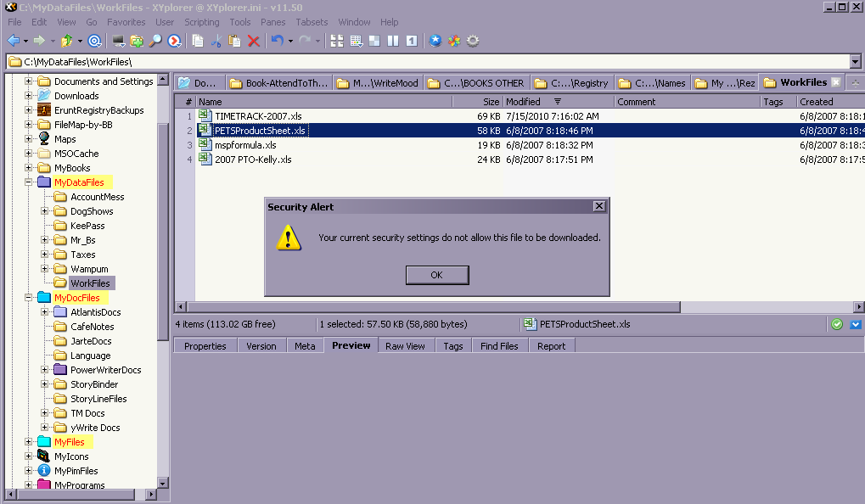Expand the MyDocFiles tree node

coord(27,297)
